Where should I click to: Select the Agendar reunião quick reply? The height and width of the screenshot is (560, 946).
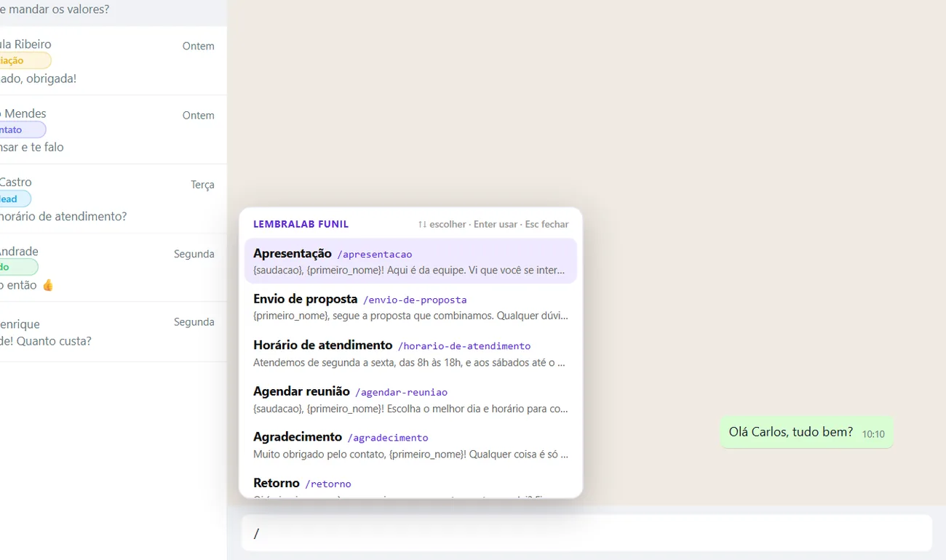tap(410, 399)
